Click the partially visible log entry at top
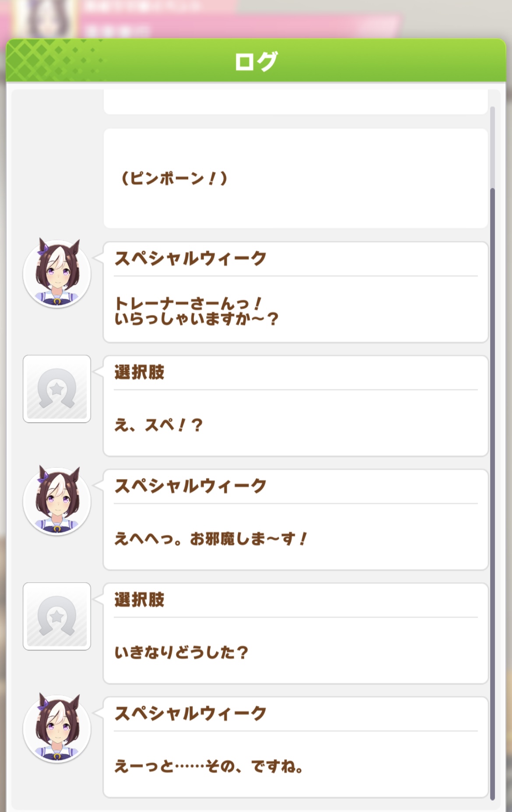Viewport: 512px width, 812px height. 295,102
